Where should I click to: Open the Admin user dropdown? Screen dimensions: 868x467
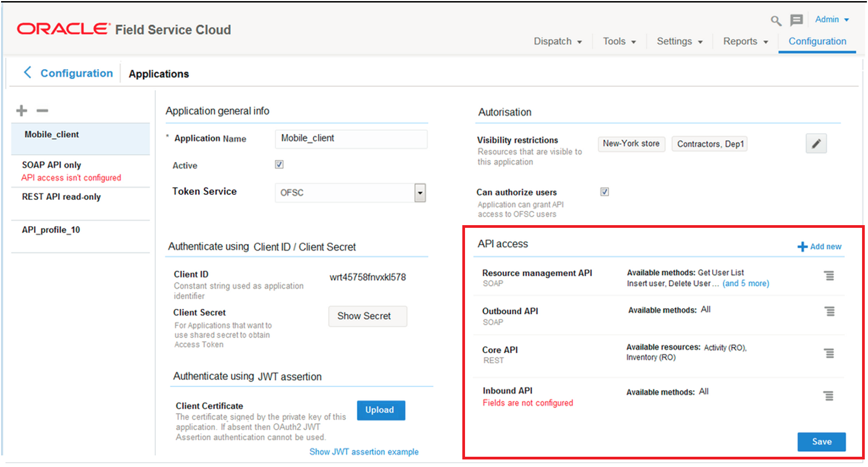coord(832,19)
